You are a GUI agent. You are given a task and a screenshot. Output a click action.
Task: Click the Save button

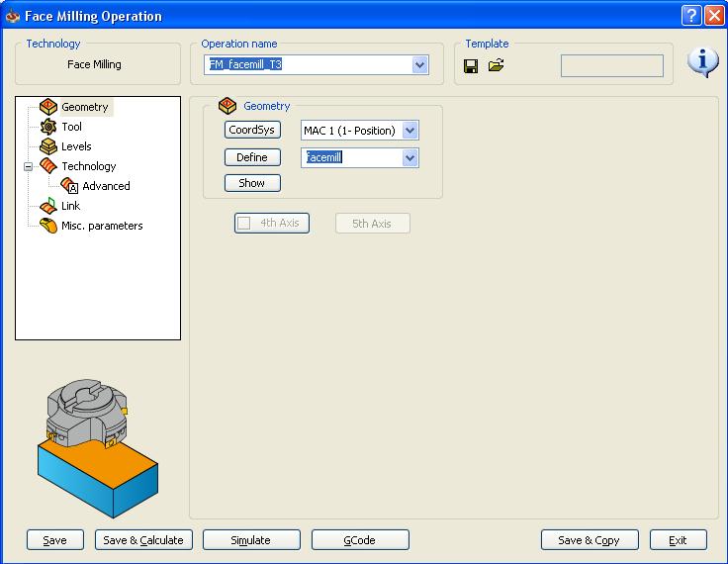click(54, 540)
